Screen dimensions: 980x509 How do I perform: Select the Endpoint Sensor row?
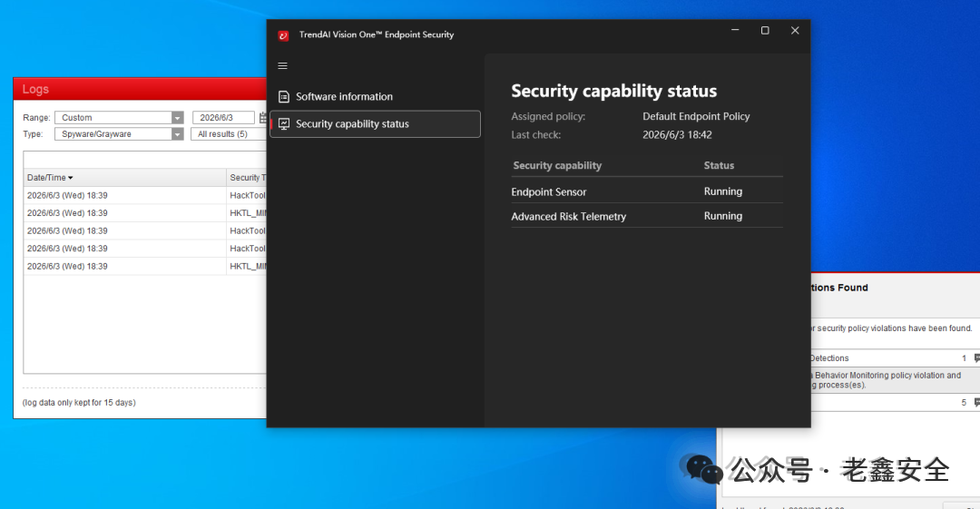coord(647,191)
